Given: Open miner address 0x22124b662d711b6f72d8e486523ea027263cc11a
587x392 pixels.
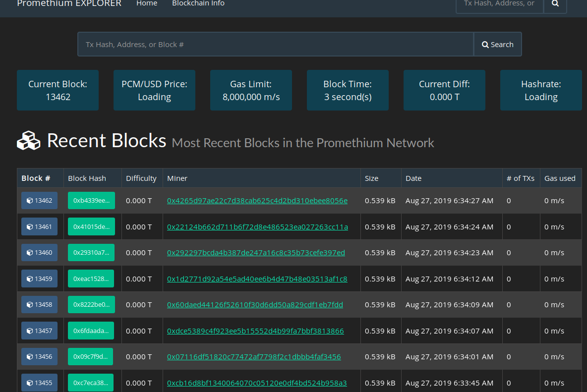Looking at the screenshot, I should [x=258, y=226].
